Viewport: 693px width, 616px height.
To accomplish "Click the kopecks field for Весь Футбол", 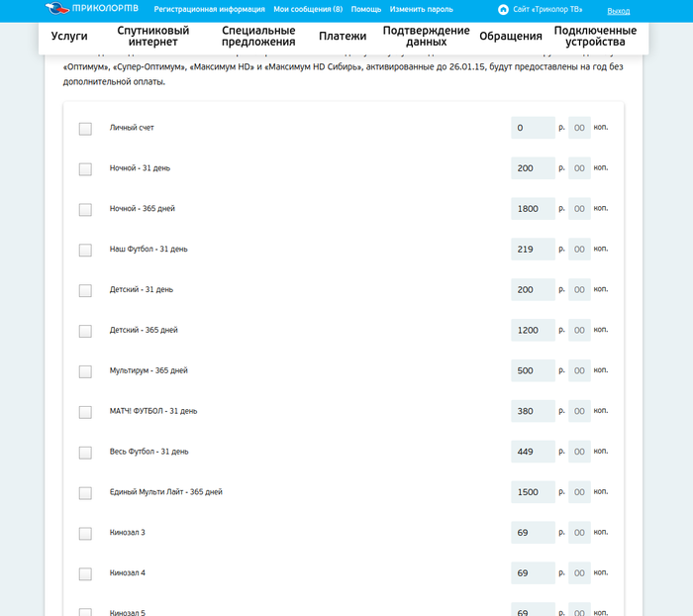I will click(x=579, y=452).
